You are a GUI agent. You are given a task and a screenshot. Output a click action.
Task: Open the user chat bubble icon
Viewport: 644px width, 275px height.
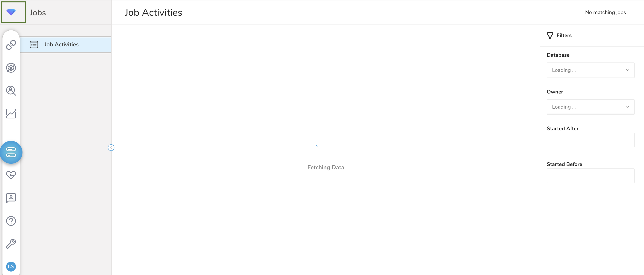tap(11, 198)
